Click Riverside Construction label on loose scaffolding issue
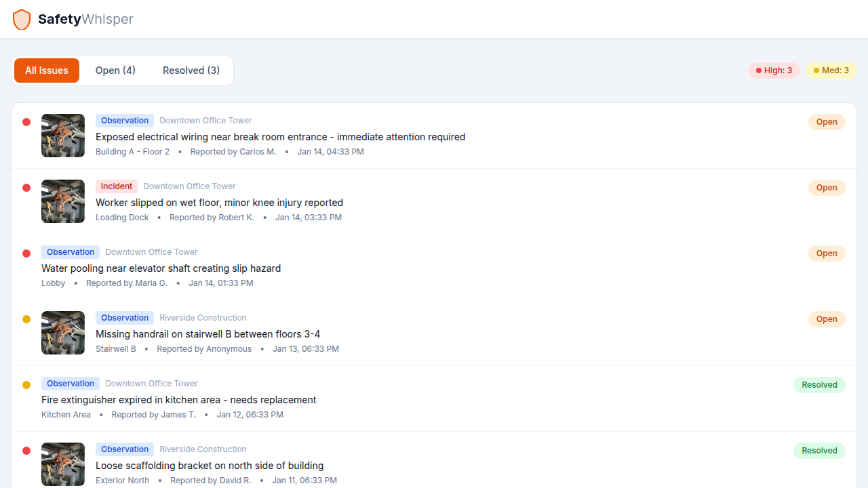The width and height of the screenshot is (868, 488). click(203, 449)
